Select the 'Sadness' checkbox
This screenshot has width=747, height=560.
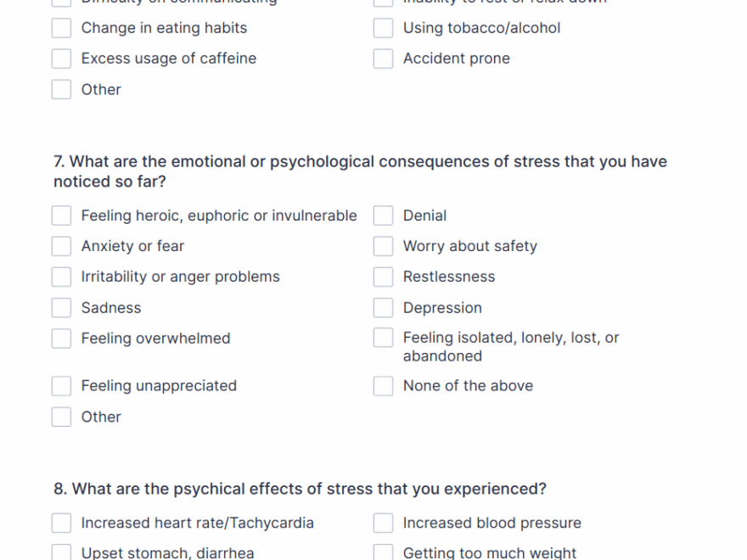pyautogui.click(x=60, y=307)
